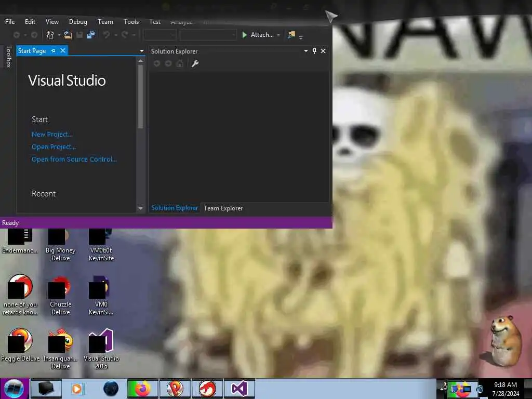This screenshot has height=399, width=532.
Task: Open the Solution Platforms combo box
Action: tap(208, 35)
